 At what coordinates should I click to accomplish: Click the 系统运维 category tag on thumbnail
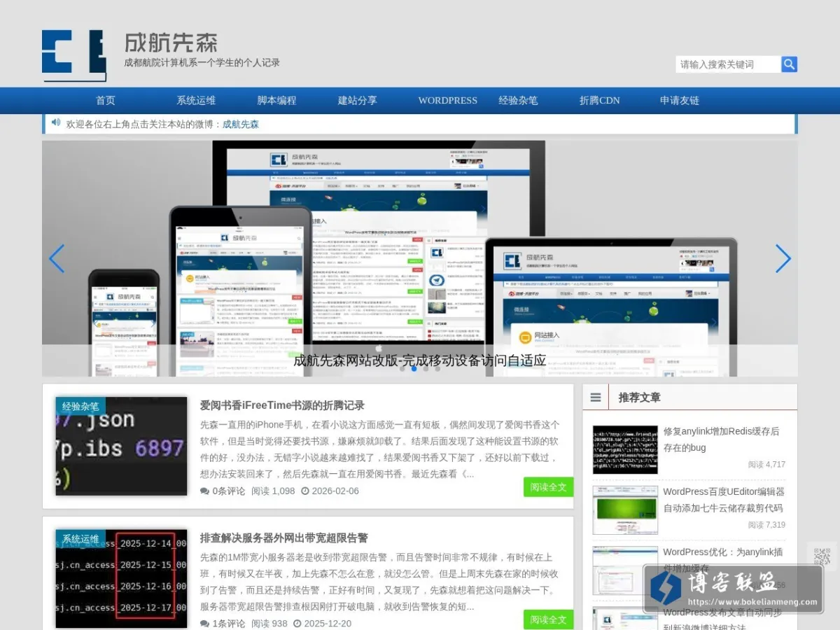click(x=80, y=538)
